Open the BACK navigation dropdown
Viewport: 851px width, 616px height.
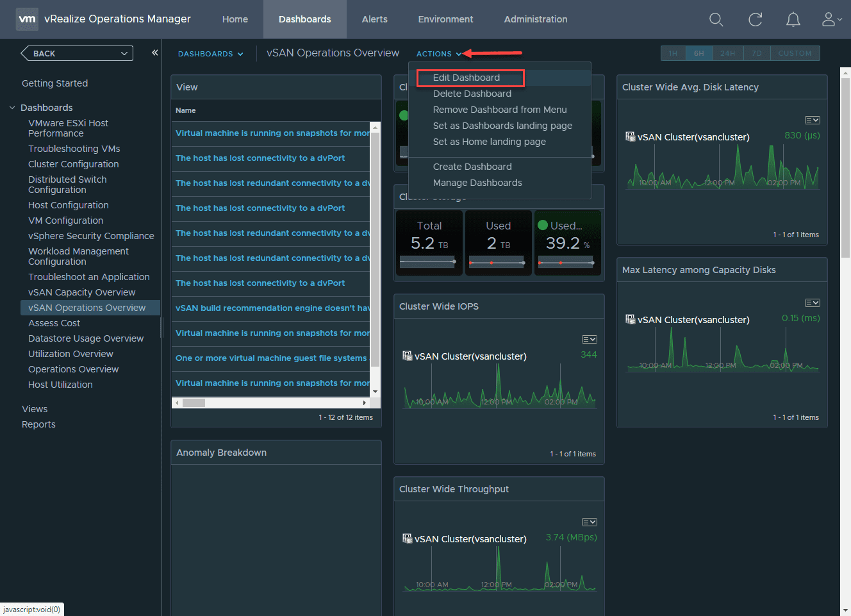coord(76,53)
